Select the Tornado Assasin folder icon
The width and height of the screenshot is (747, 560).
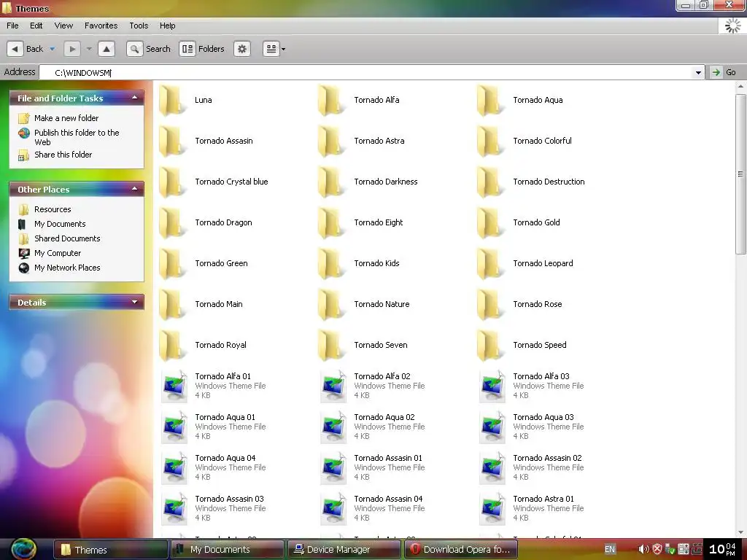[x=172, y=141]
